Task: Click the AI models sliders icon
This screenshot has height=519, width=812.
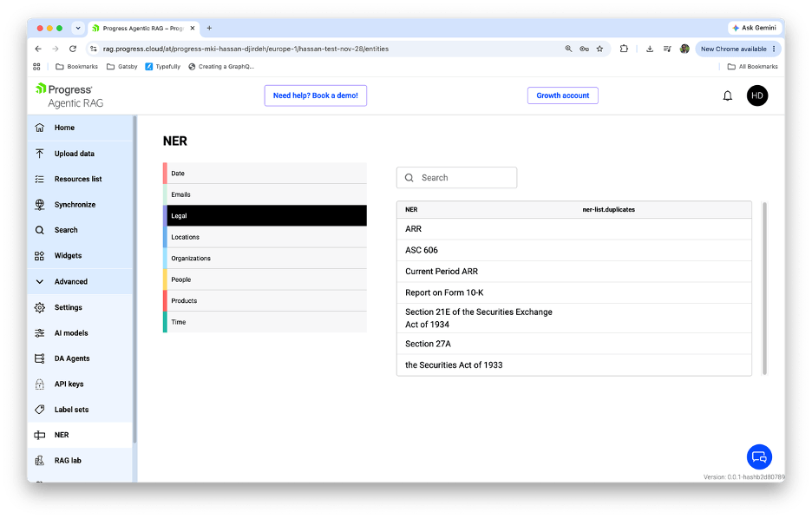Action: tap(39, 333)
